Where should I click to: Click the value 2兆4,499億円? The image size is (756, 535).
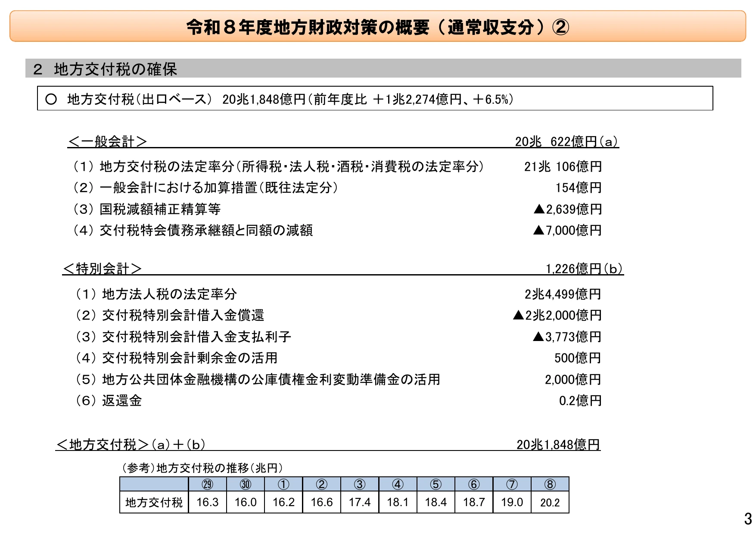pos(563,294)
